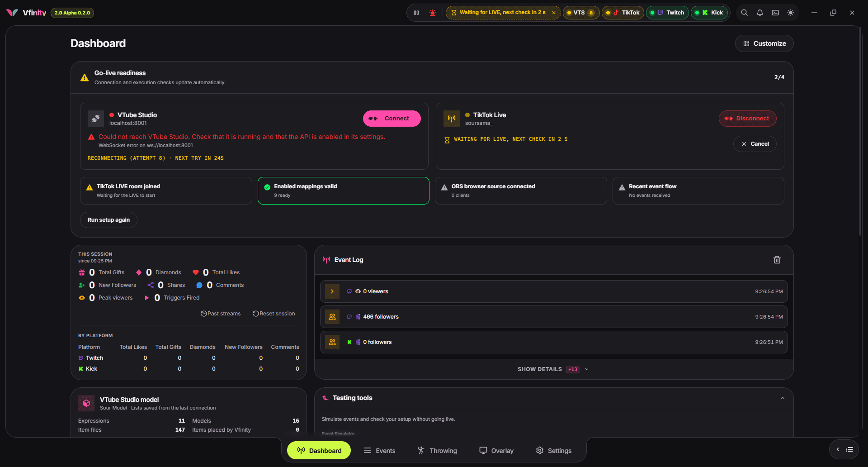Screen dimensions: 868x467
Task: Click the red siren alarm icon
Action: click(433, 13)
